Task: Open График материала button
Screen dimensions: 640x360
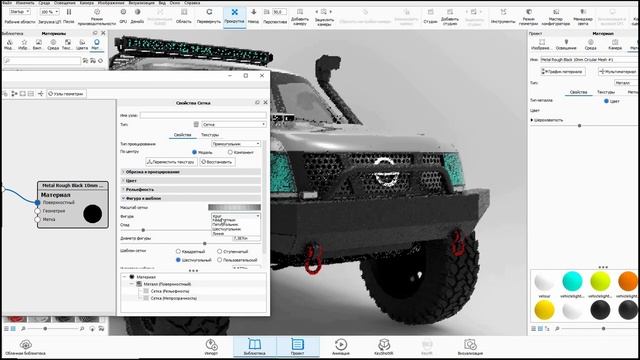Action: [562, 71]
